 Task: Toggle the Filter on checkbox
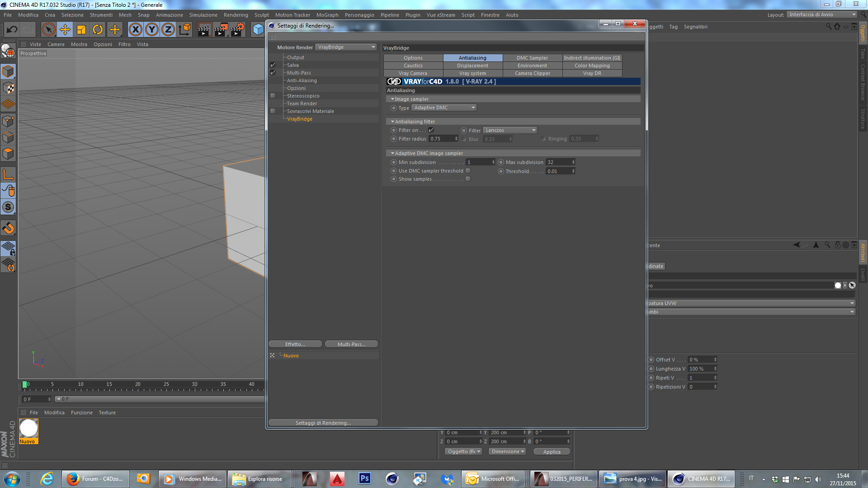click(431, 130)
